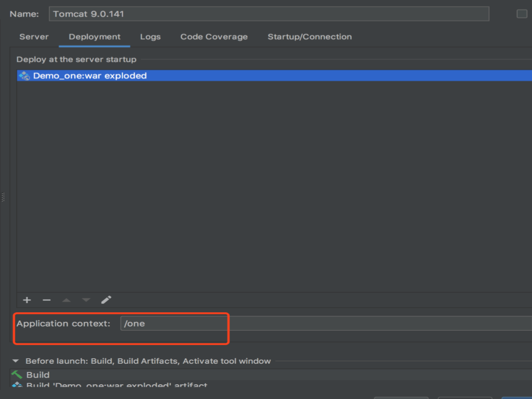This screenshot has width=532, height=399.
Task: Click the Application context field with /one
Action: [326, 323]
